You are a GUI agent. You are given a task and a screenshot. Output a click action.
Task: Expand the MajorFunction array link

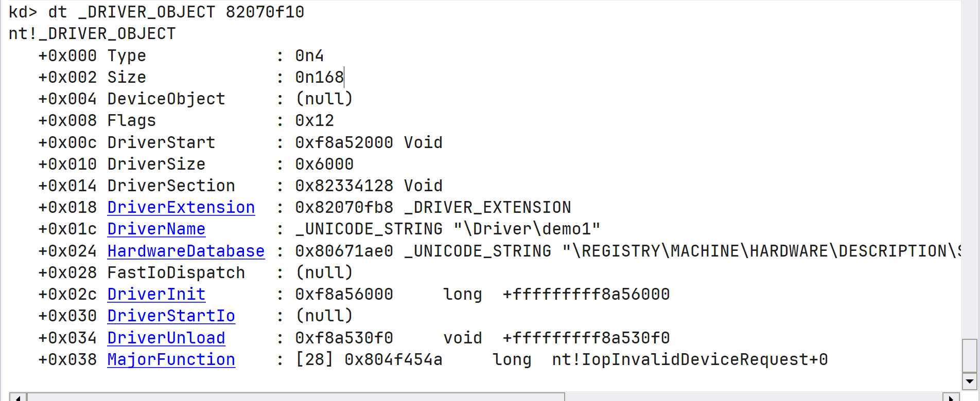point(171,359)
